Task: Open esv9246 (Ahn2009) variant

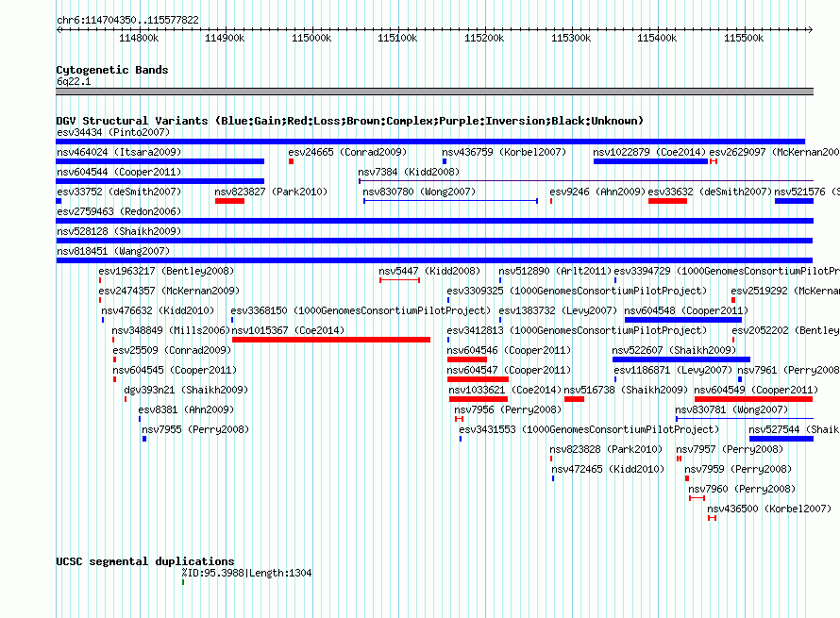Action: pyautogui.click(x=597, y=192)
